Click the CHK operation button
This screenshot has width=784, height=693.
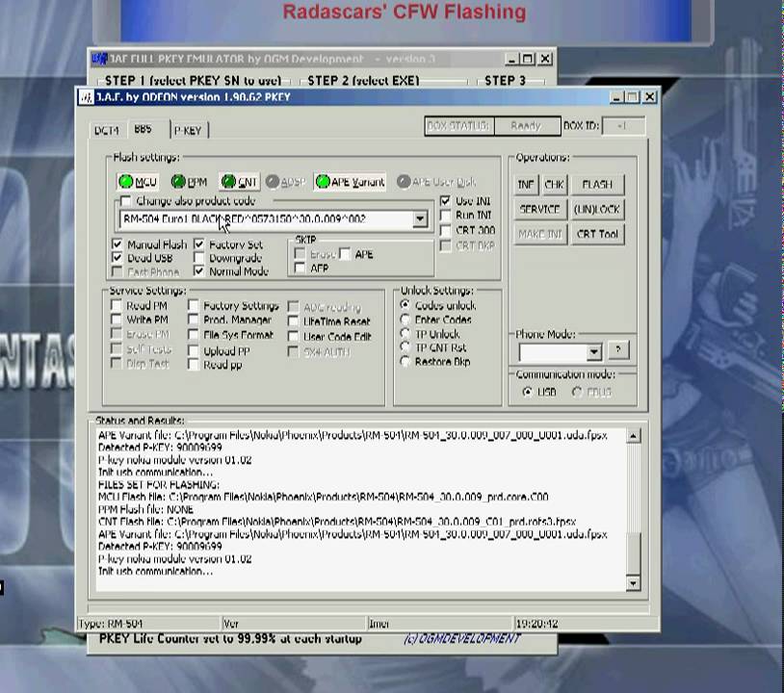(x=554, y=185)
